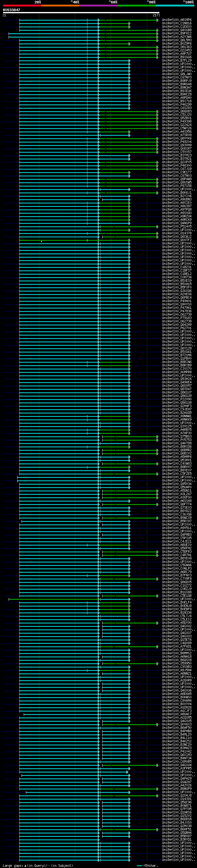This screenshot has height=868, width=197.
Task: Select hit UniRef100_O22424
Action: (x=177, y=125)
